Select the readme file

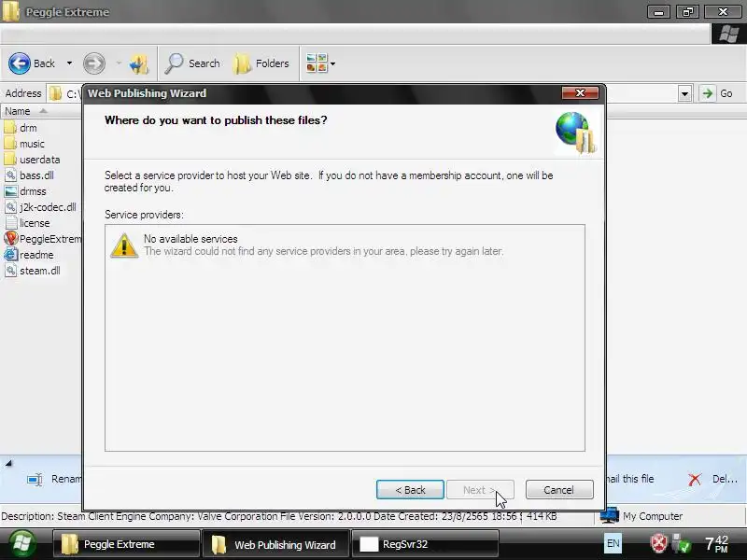29,255
